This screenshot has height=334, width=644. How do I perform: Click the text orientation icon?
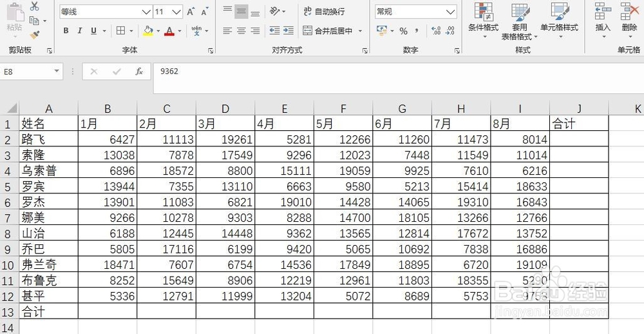[x=275, y=12]
